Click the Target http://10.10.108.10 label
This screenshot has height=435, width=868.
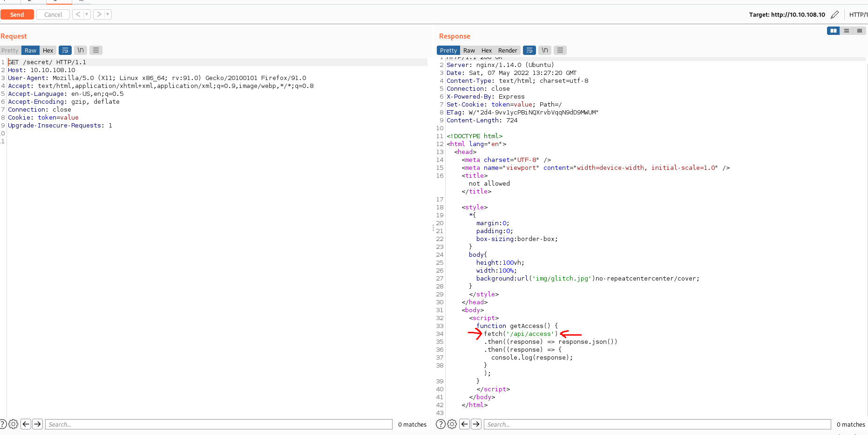(787, 14)
